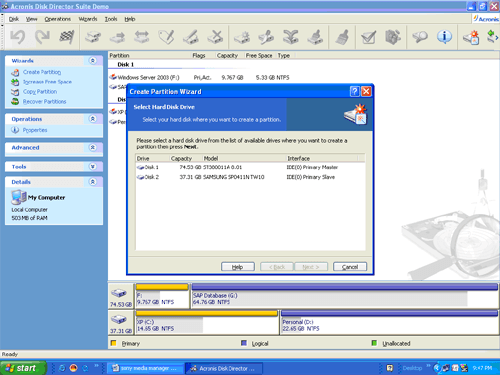
Task: Click the Create partition starburst toolbar icon
Action: [x=242, y=37]
